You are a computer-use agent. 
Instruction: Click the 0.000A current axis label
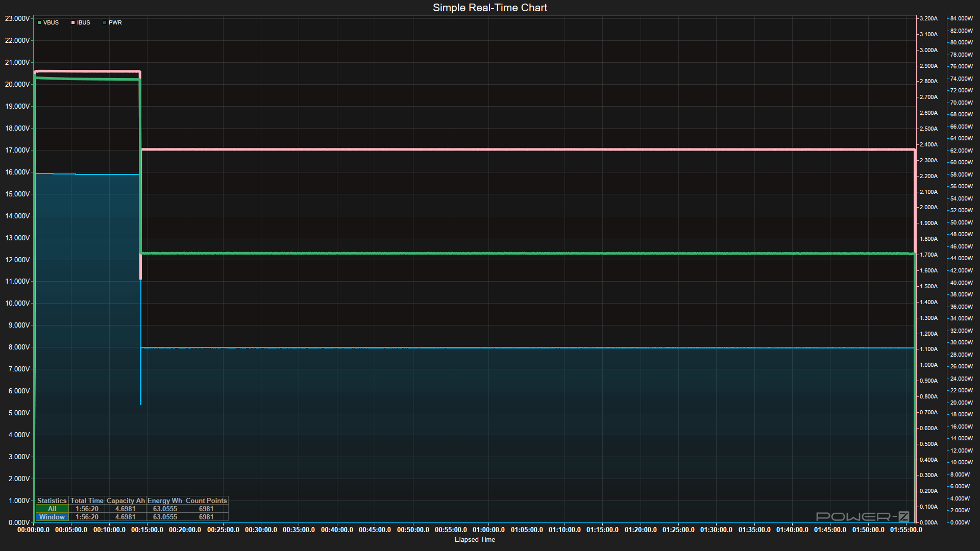click(928, 522)
